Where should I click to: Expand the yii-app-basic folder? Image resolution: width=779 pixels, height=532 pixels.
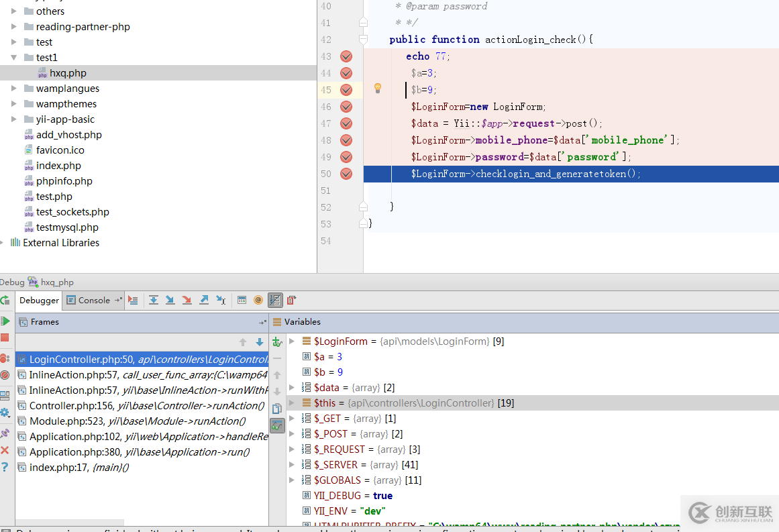[x=14, y=119]
